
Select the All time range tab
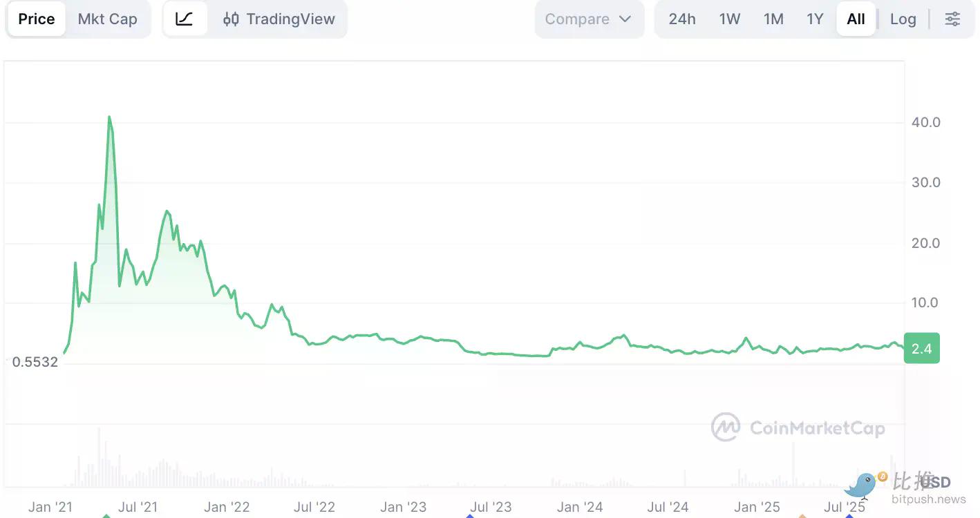tap(856, 19)
